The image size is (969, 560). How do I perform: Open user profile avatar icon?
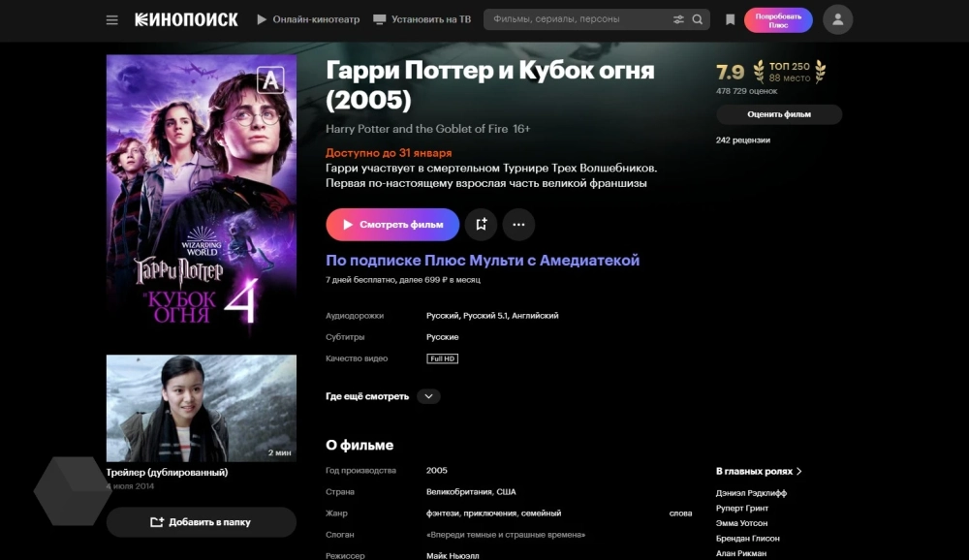837,19
